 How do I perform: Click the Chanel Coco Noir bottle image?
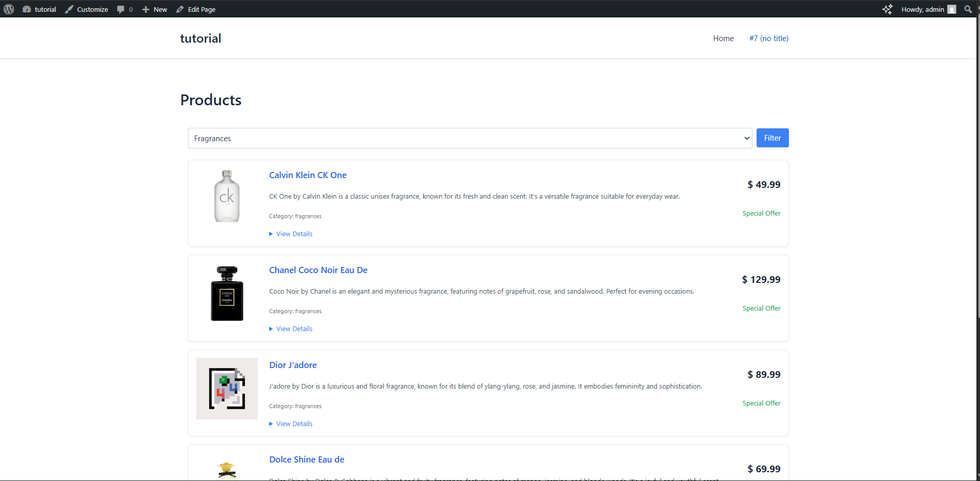coord(227,293)
